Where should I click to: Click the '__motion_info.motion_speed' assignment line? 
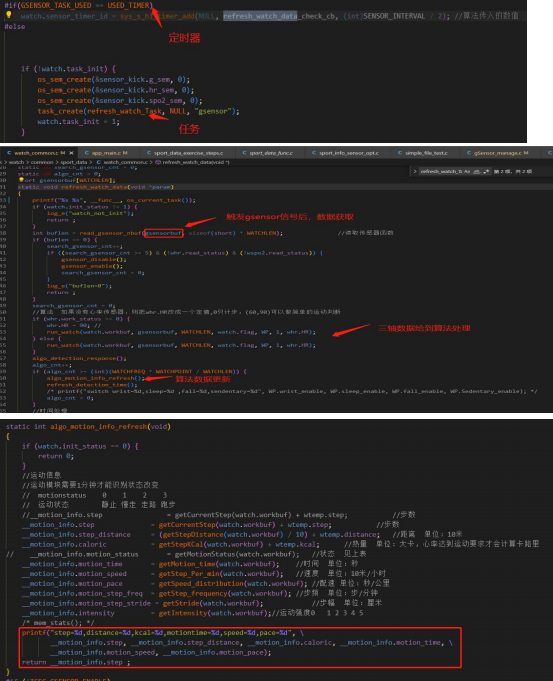pyautogui.click(x=152, y=574)
